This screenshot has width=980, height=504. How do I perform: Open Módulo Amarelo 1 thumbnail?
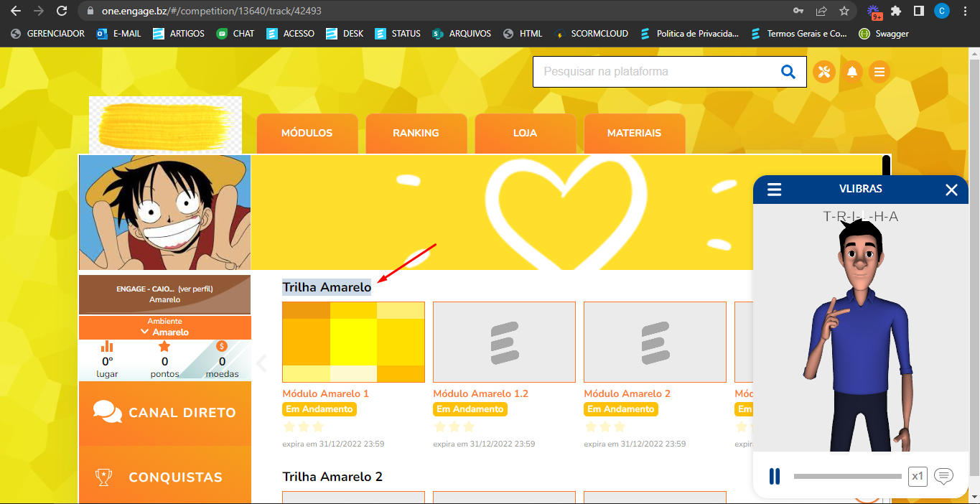pyautogui.click(x=353, y=342)
